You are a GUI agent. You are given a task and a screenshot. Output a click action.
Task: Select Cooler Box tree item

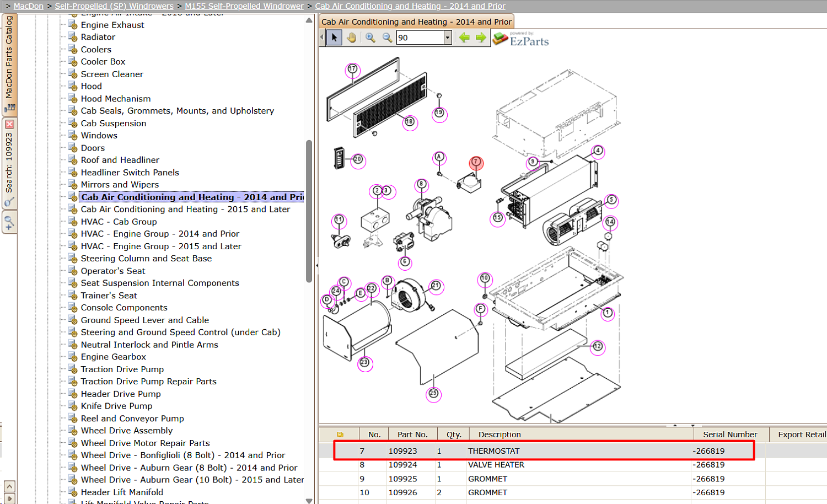103,62
